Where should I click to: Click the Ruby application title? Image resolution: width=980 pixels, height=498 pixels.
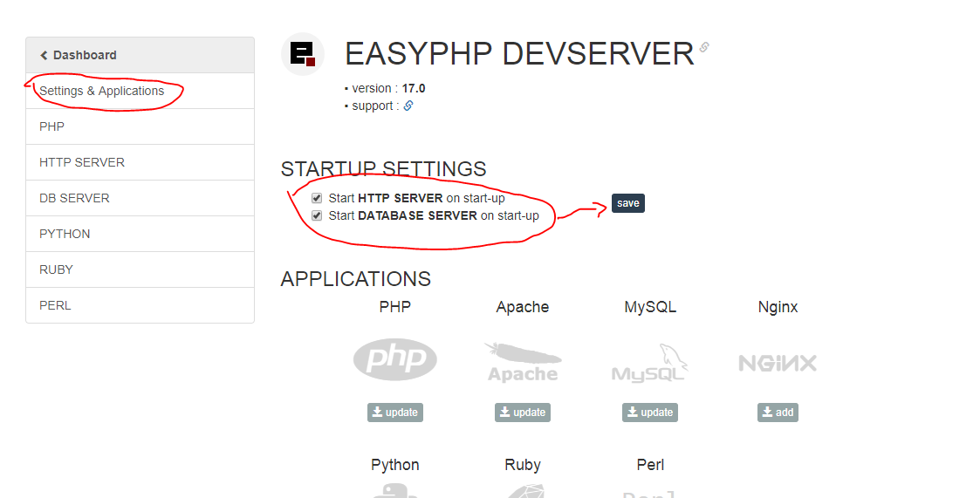pyautogui.click(x=523, y=465)
